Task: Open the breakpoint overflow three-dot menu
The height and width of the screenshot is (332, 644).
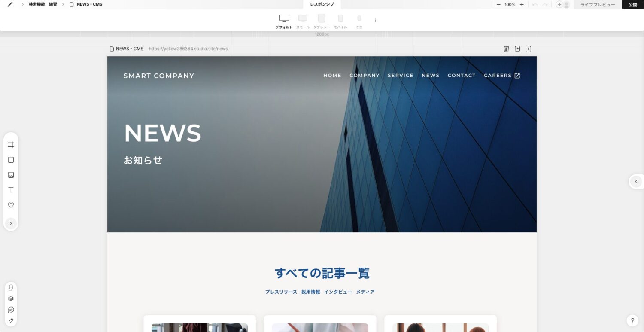Action: pos(376,20)
